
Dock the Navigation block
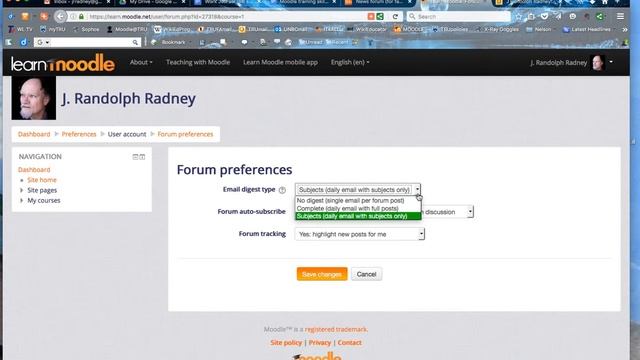tap(142, 157)
